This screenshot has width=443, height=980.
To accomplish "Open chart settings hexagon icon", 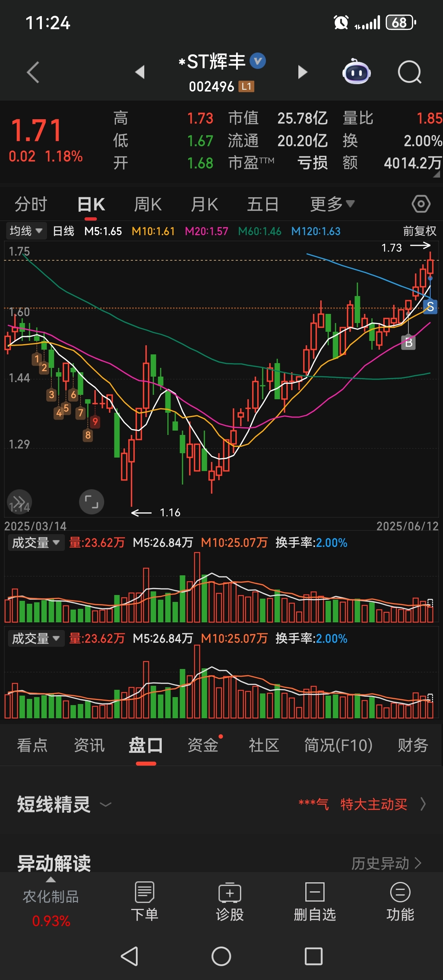I will (421, 204).
